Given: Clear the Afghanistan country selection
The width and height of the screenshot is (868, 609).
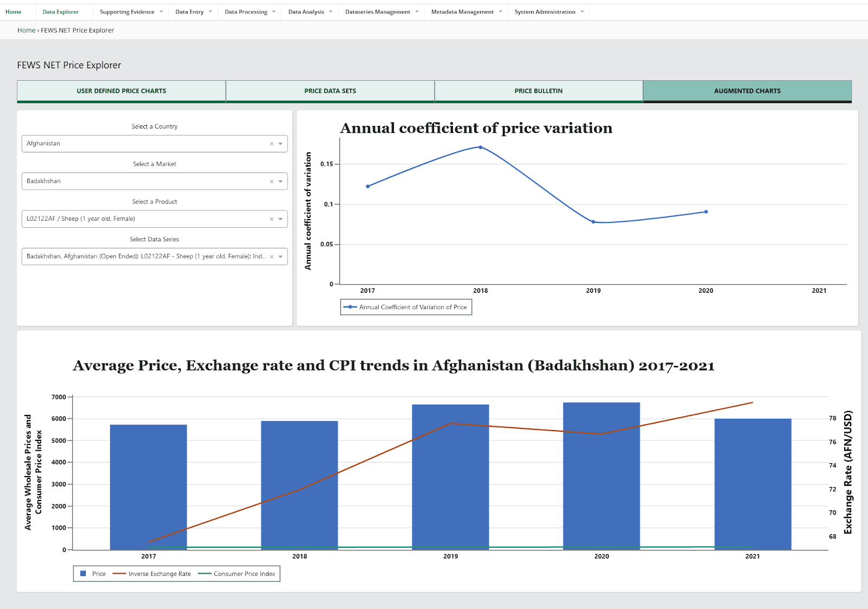Looking at the screenshot, I should (x=272, y=144).
